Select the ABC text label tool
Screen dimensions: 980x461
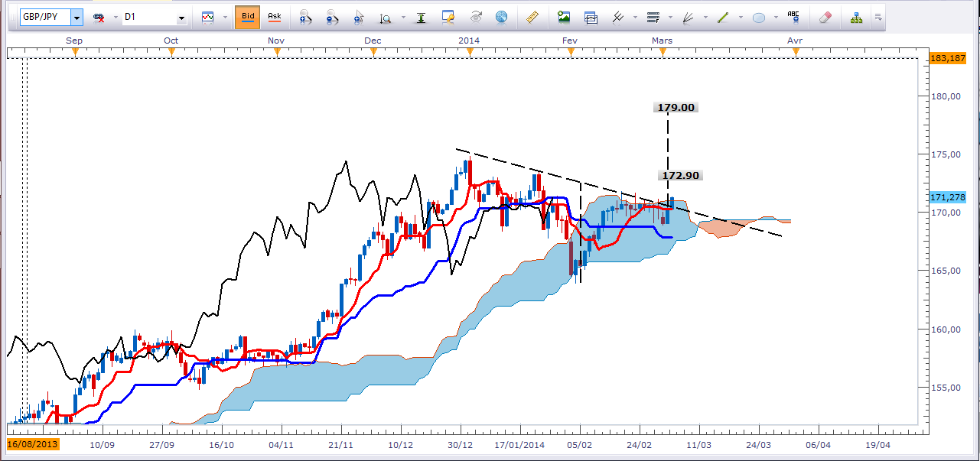pyautogui.click(x=794, y=17)
